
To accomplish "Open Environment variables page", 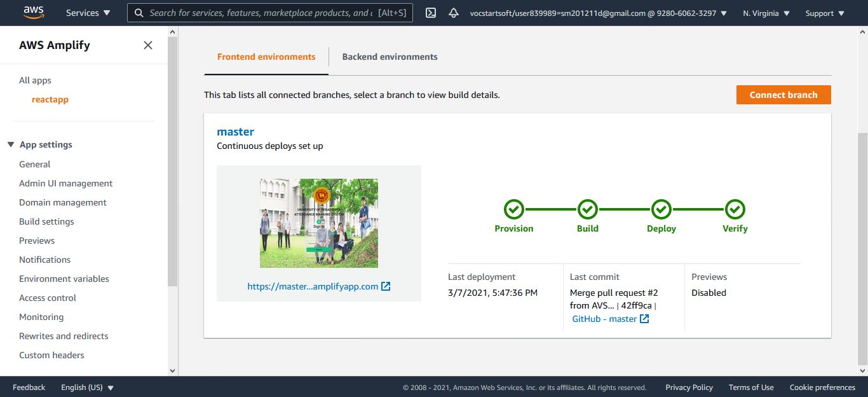I will tap(64, 279).
